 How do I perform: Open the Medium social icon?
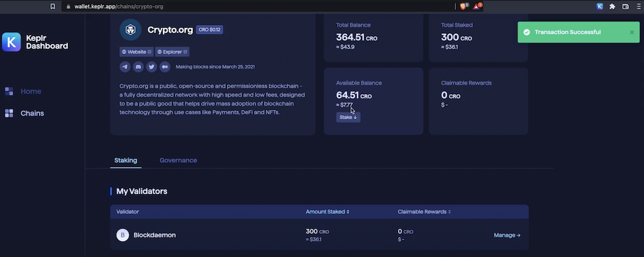tap(165, 67)
